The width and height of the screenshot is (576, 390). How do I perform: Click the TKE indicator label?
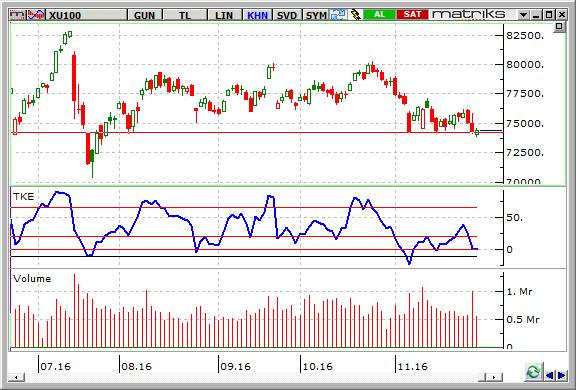click(x=24, y=196)
